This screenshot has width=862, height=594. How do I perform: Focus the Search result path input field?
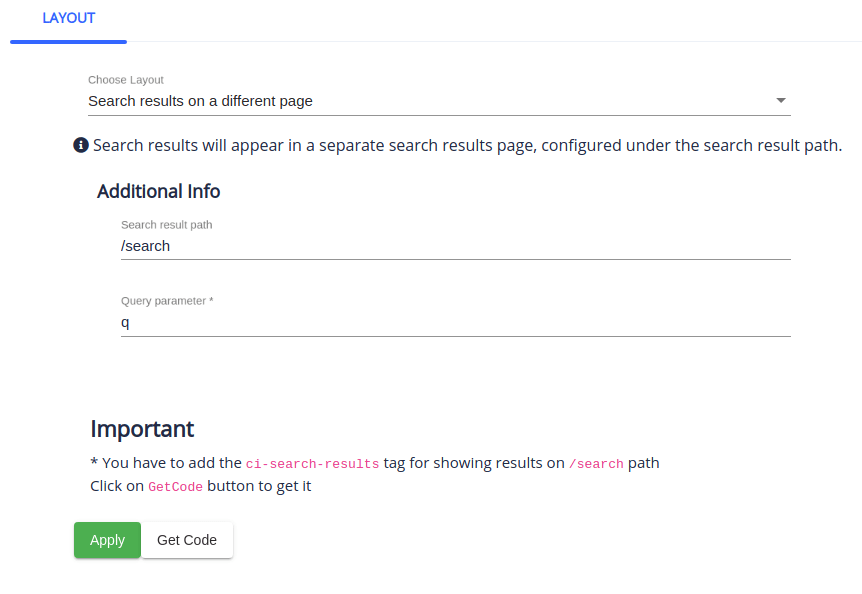pyautogui.click(x=455, y=246)
